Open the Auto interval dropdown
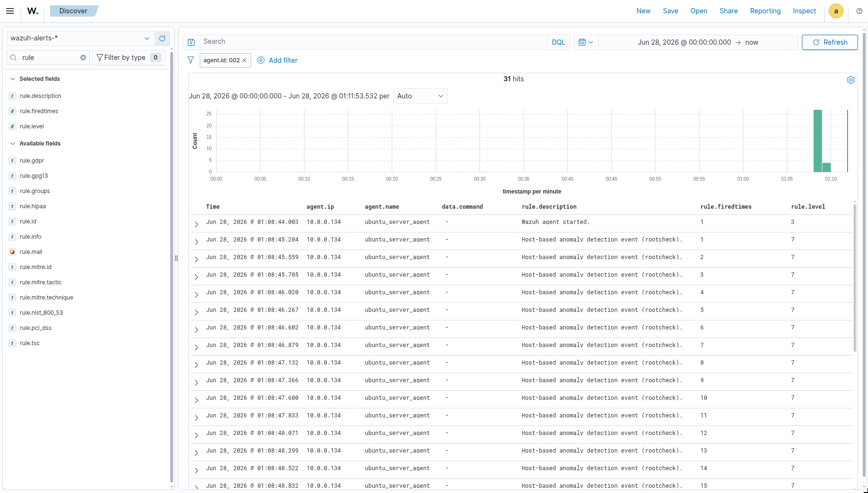868x493 pixels. (x=420, y=96)
